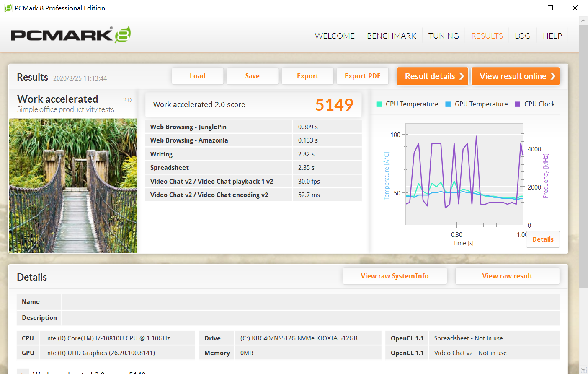Screen dimensions: 588x374
Task: Click Spreadsheet - Not in use value
Action: [468, 338]
